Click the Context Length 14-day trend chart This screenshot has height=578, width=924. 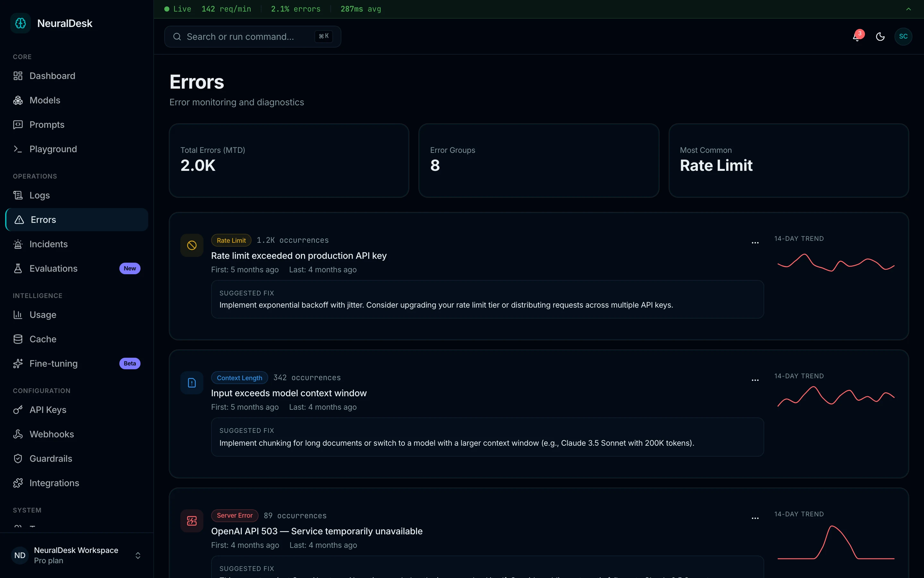coord(836,396)
